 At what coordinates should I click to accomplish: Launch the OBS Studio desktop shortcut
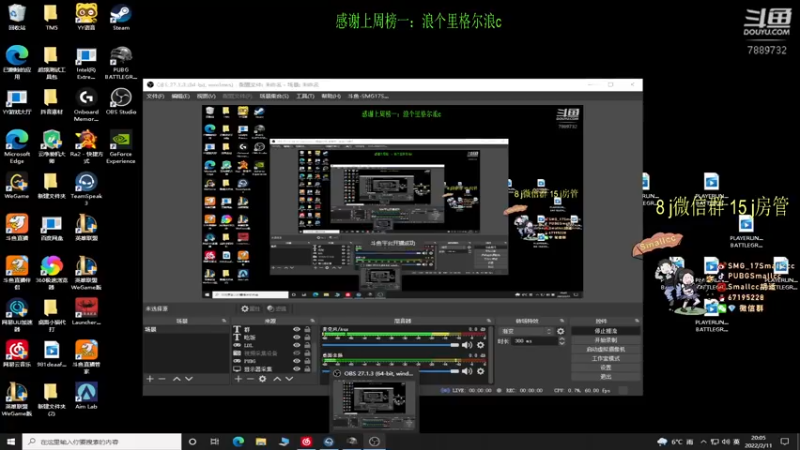click(121, 101)
